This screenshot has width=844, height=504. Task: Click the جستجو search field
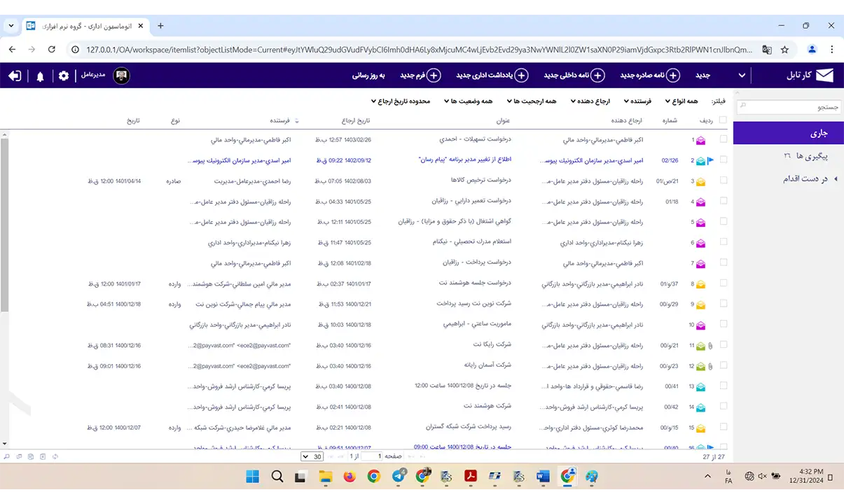[788, 107]
